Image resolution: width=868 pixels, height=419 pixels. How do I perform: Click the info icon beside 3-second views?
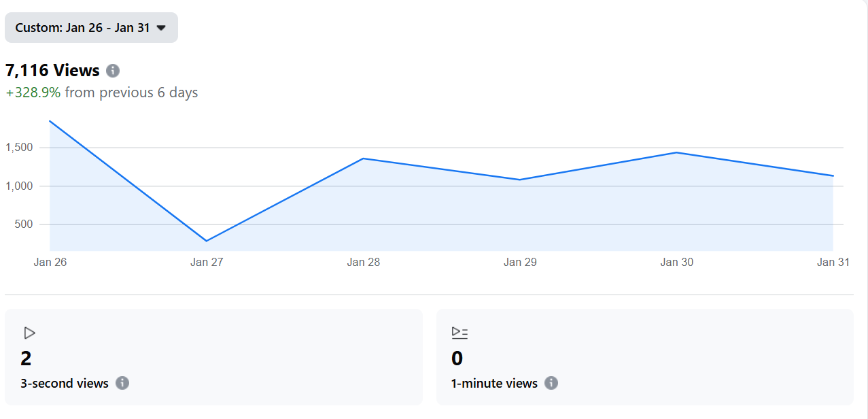coord(122,383)
